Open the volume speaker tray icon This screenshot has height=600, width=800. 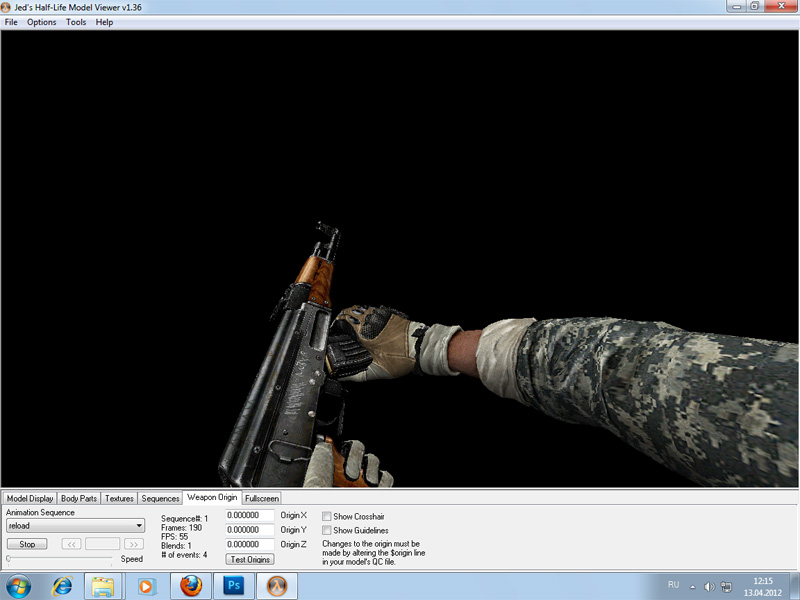[709, 585]
